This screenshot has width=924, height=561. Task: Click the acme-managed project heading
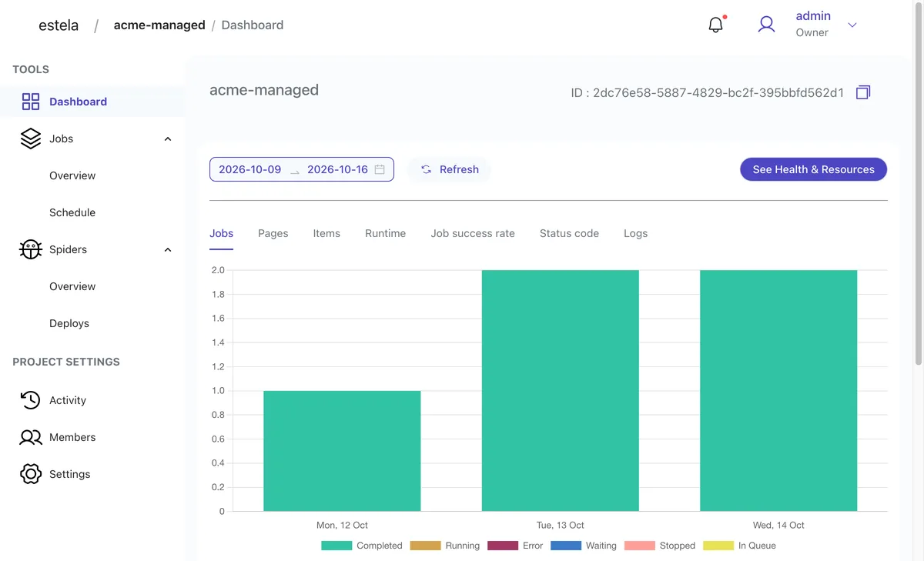point(264,90)
